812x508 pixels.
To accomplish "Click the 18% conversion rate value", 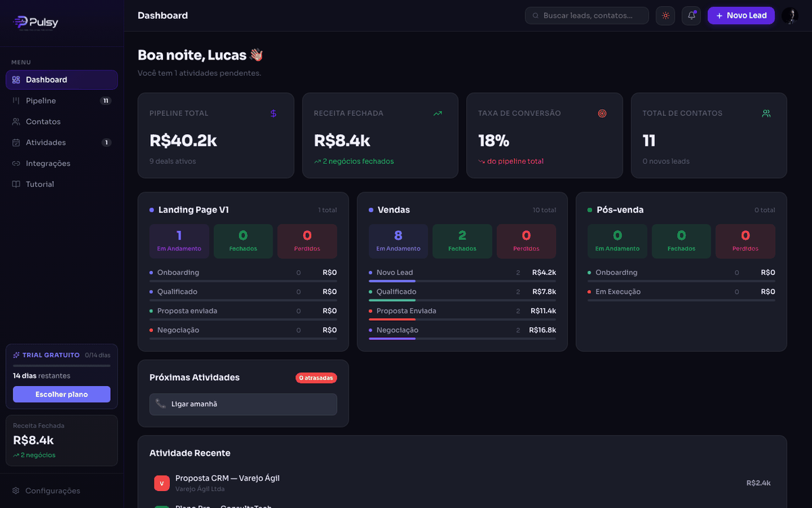I will click(494, 141).
